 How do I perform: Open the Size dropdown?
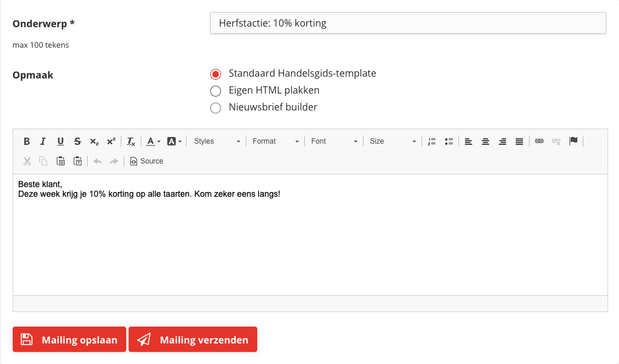393,141
